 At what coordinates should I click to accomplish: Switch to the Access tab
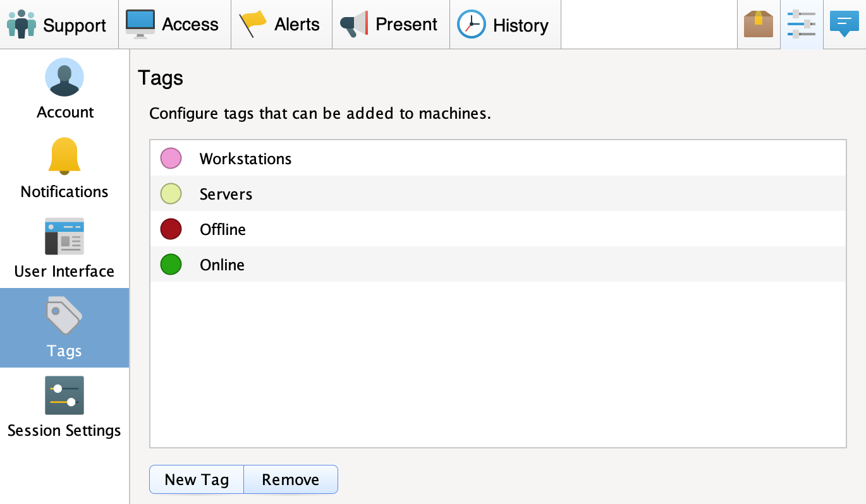tap(174, 25)
